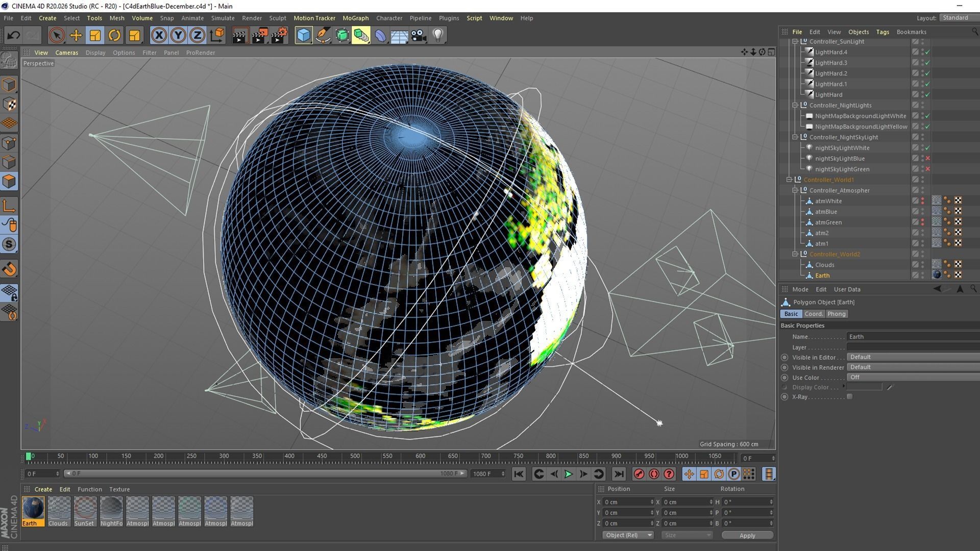
Task: Add a Floor environment object
Action: (x=399, y=35)
